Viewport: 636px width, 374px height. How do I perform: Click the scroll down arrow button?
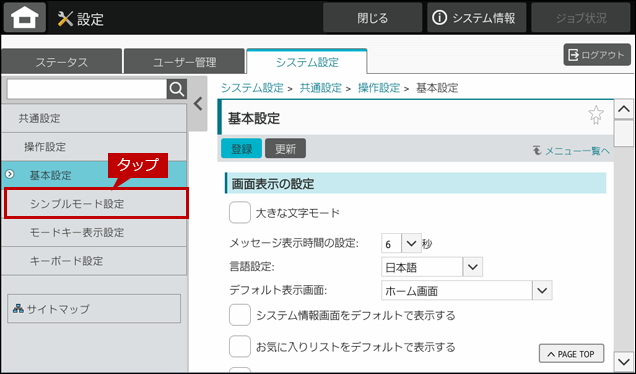[624, 361]
